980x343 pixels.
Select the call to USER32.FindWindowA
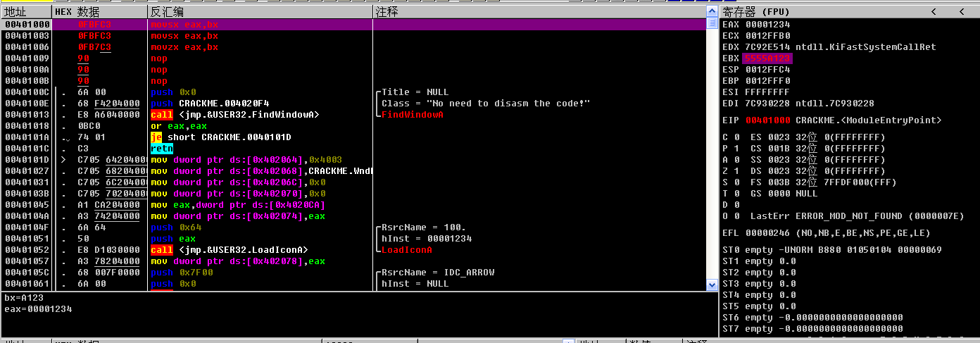click(234, 115)
